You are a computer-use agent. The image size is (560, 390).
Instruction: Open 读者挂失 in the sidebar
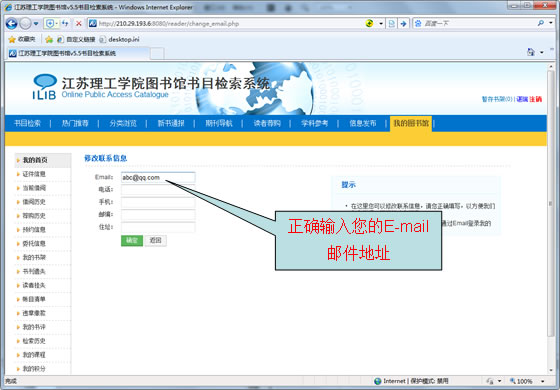[x=34, y=285]
